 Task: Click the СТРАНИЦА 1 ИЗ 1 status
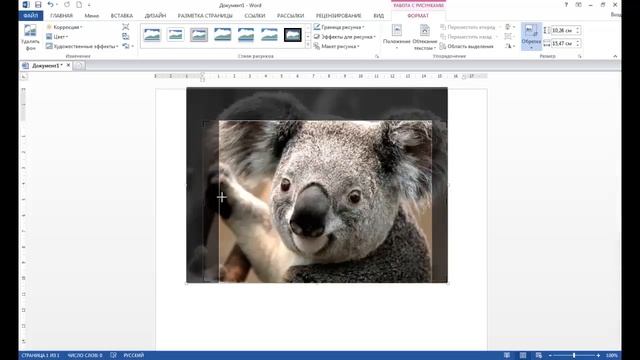coord(40,356)
